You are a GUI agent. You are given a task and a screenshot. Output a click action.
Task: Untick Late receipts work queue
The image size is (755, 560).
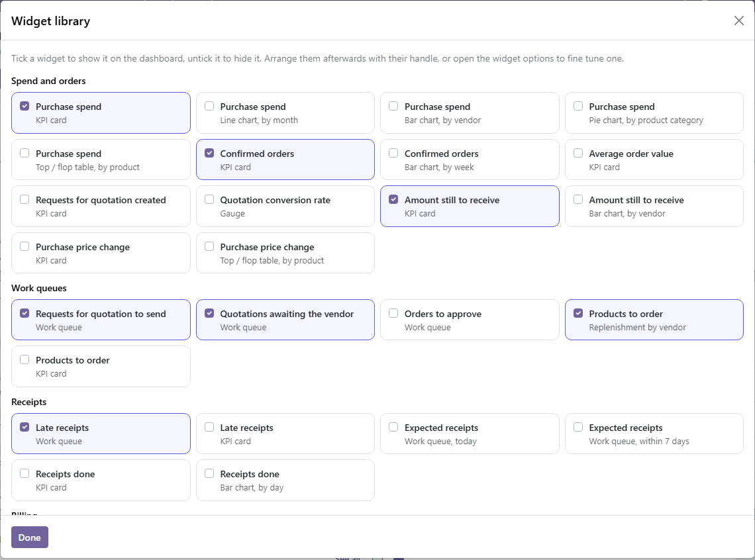click(x=25, y=427)
